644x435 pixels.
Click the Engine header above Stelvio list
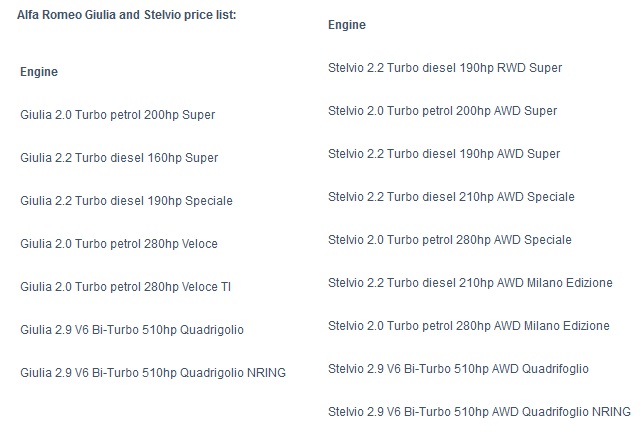[347, 25]
